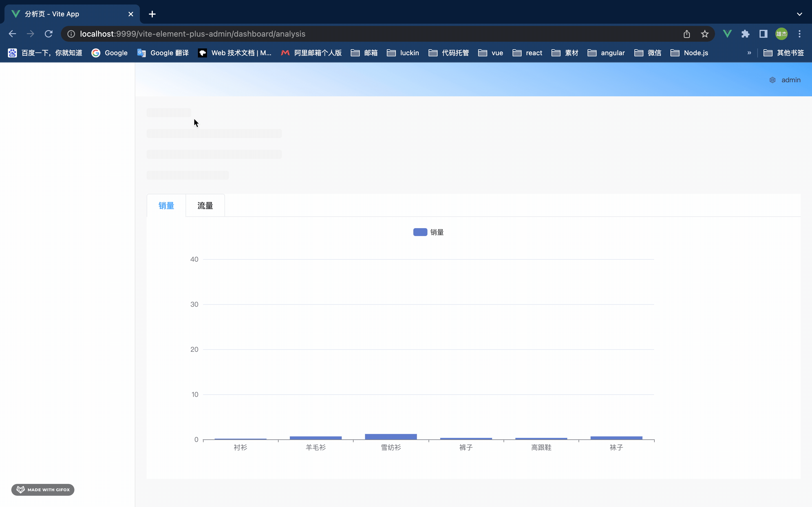Open the Vue devtools extension icon

(x=727, y=34)
